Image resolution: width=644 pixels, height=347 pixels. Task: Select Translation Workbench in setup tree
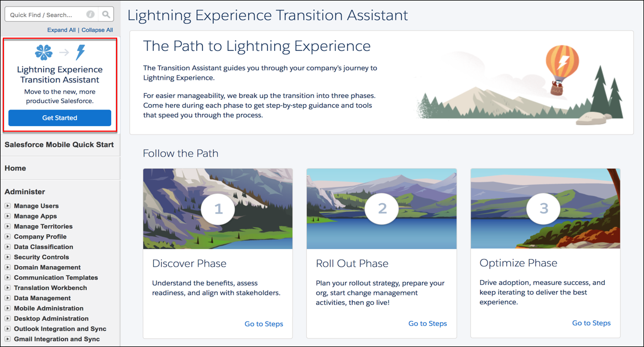(x=50, y=288)
